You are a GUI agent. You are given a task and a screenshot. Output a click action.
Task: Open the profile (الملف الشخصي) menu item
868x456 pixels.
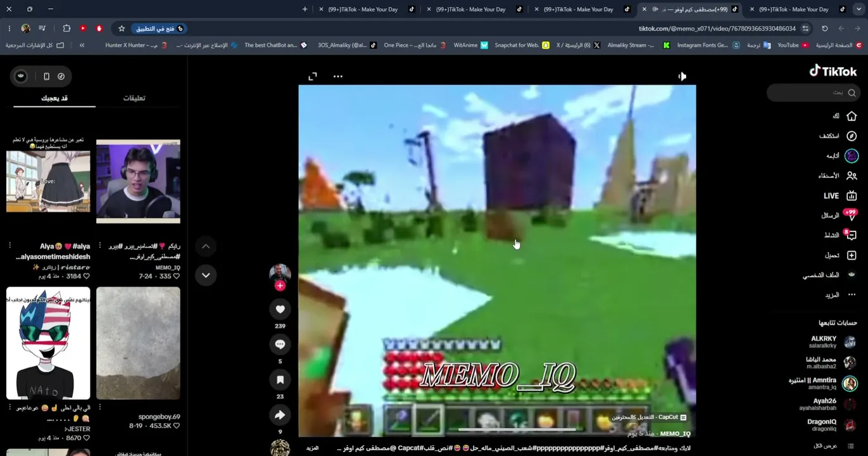coord(830,275)
